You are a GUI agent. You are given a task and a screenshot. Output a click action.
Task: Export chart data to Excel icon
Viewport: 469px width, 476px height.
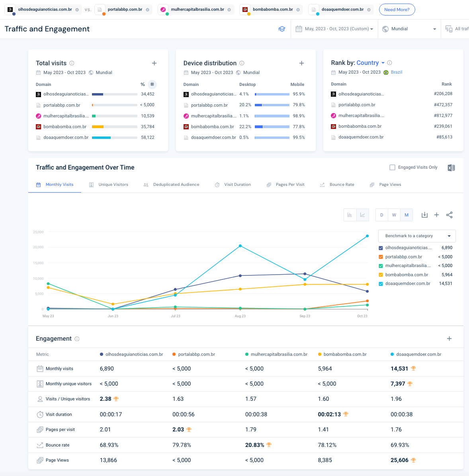coord(451,168)
